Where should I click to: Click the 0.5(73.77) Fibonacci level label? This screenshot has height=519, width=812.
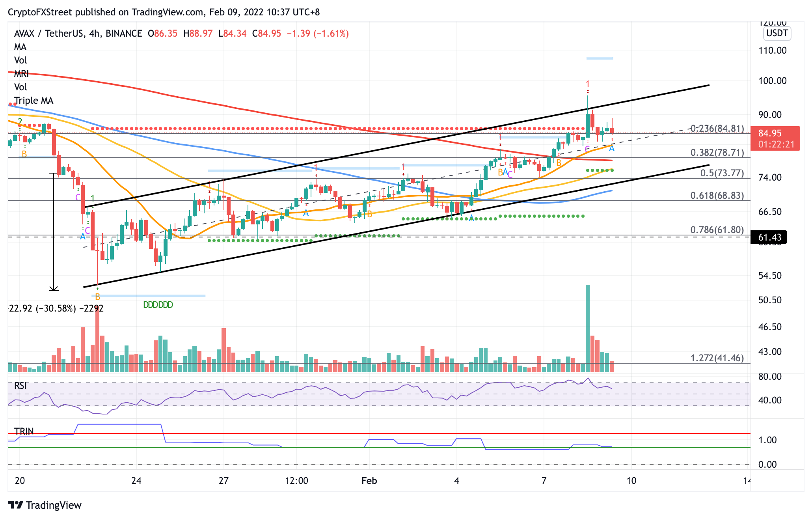coord(722,173)
